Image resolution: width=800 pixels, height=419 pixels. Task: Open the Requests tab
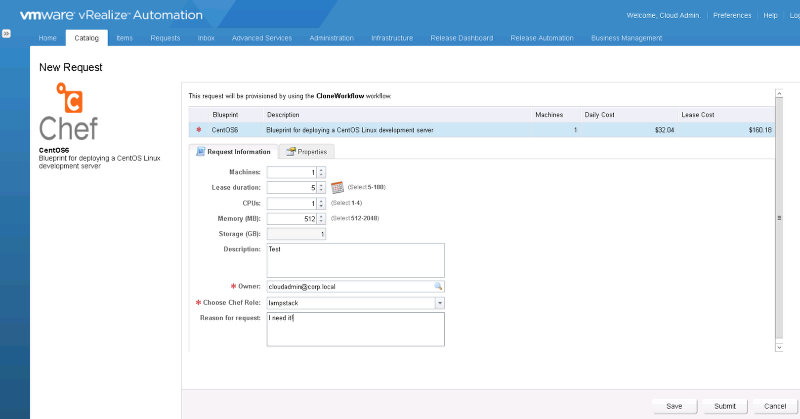tap(165, 38)
